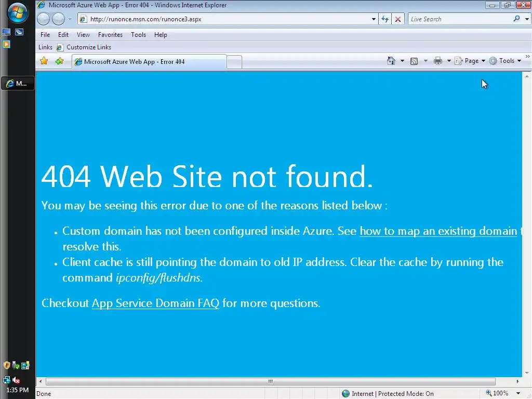Click Switch Between Windows quick launch icon
The height and width of the screenshot is (399, 532).
click(x=19, y=32)
